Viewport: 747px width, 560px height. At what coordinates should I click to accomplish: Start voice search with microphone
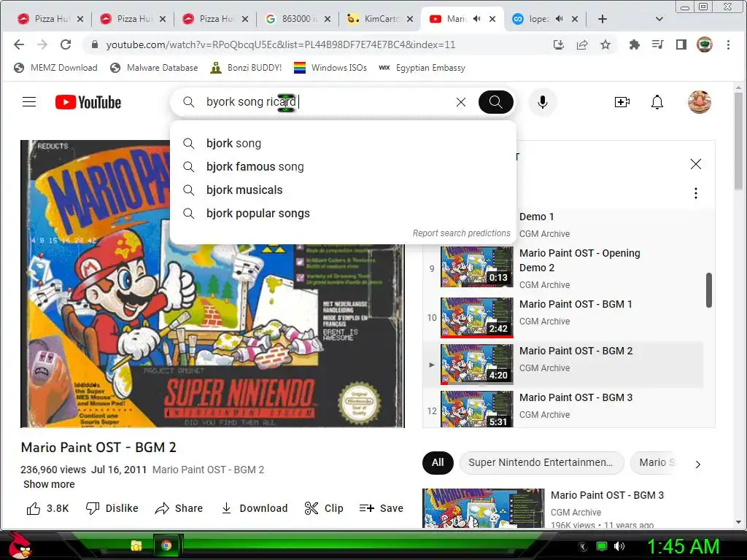[542, 102]
